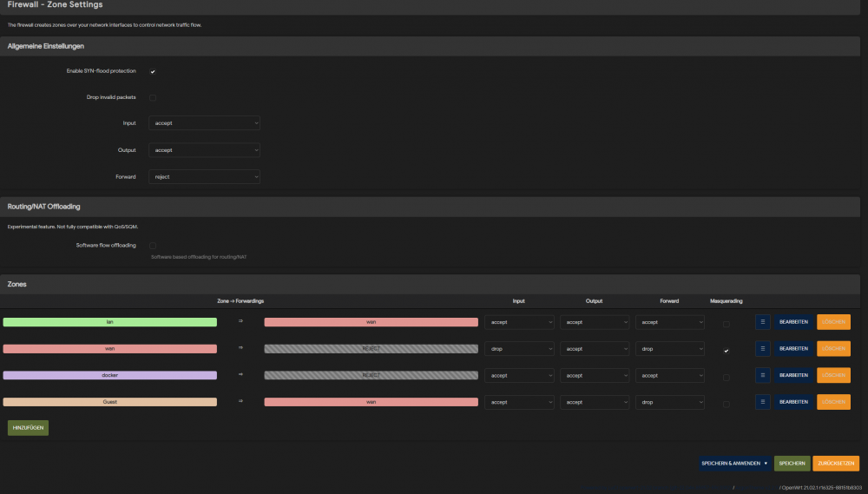The height and width of the screenshot is (494, 868).
Task: Click Speichern & Anwenden button
Action: pyautogui.click(x=730, y=463)
